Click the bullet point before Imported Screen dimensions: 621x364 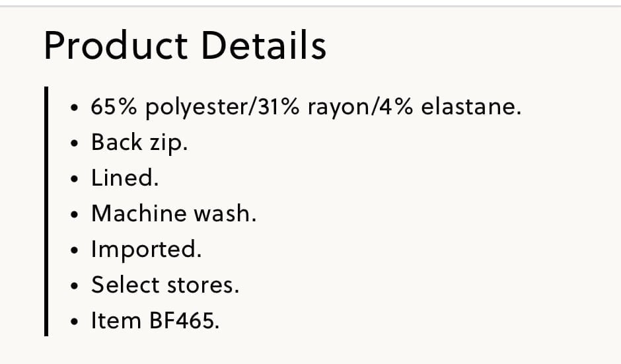click(74, 250)
